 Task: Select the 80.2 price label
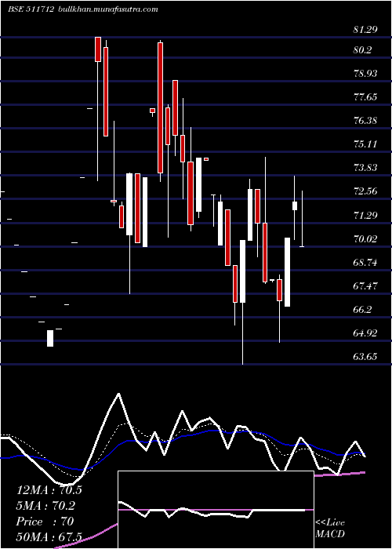coord(362,50)
